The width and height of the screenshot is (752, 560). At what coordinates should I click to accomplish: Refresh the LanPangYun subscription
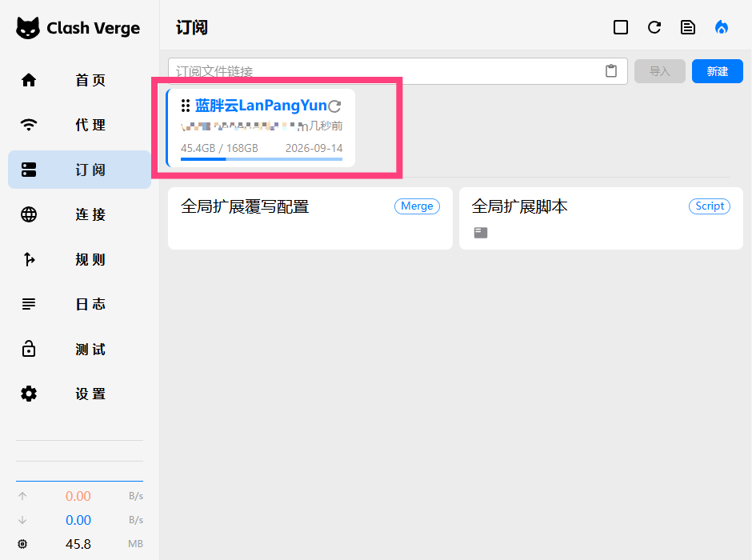click(x=335, y=106)
